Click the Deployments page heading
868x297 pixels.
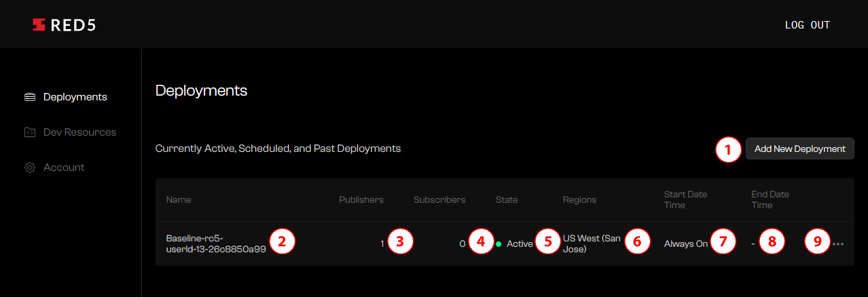[201, 90]
